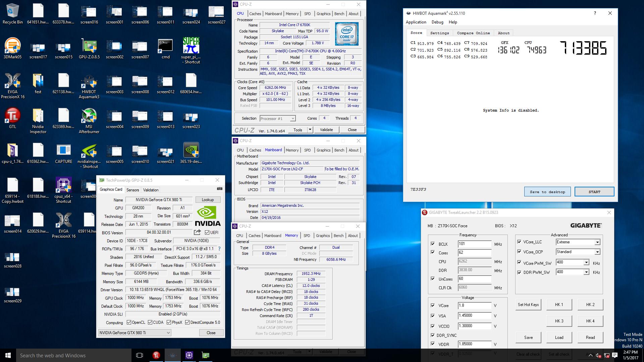Click Save to desktop in Aquamark

(547, 192)
